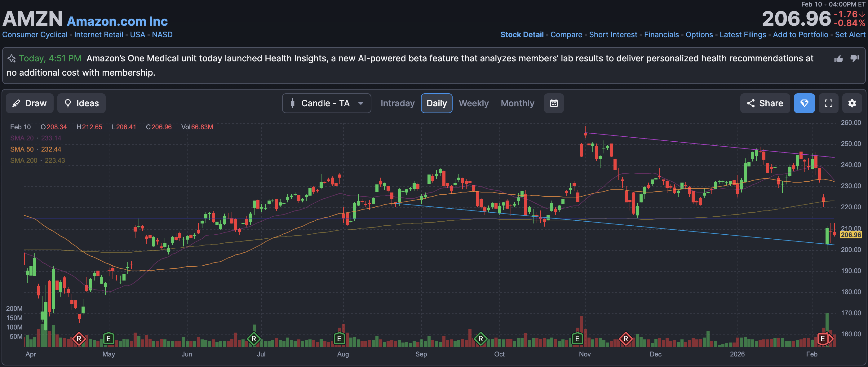Select the Monthly timeframe

tap(517, 103)
